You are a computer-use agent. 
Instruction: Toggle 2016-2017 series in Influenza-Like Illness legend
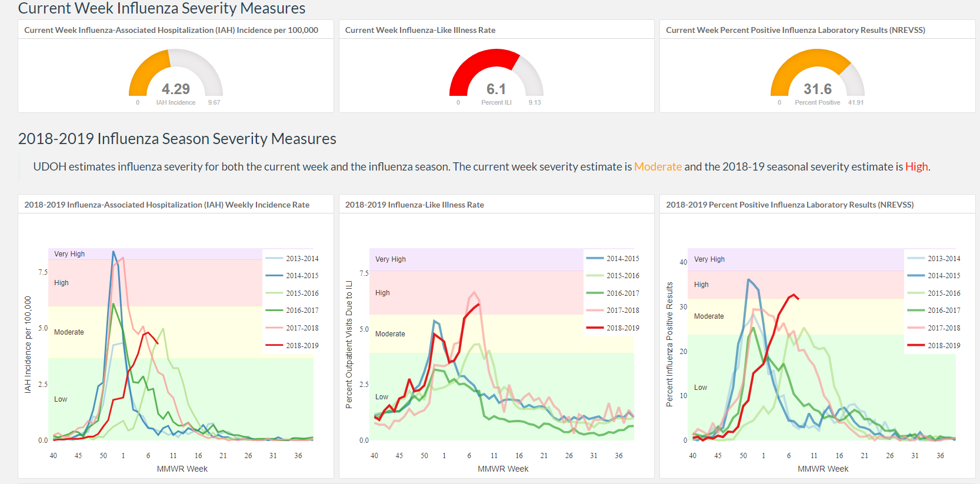pos(612,293)
